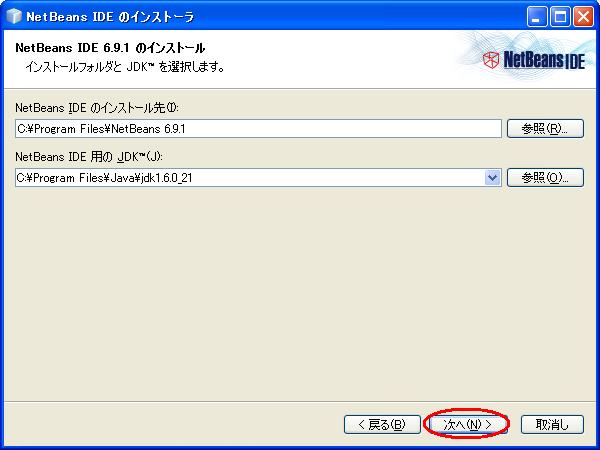The height and width of the screenshot is (450, 600).
Task: Maximize the installer window
Action: click(560, 17)
